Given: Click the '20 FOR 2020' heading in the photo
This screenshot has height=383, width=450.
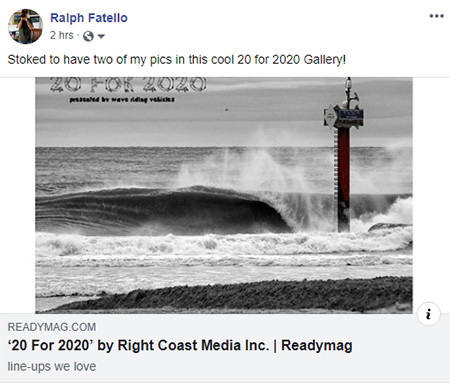Looking at the screenshot, I should (128, 85).
